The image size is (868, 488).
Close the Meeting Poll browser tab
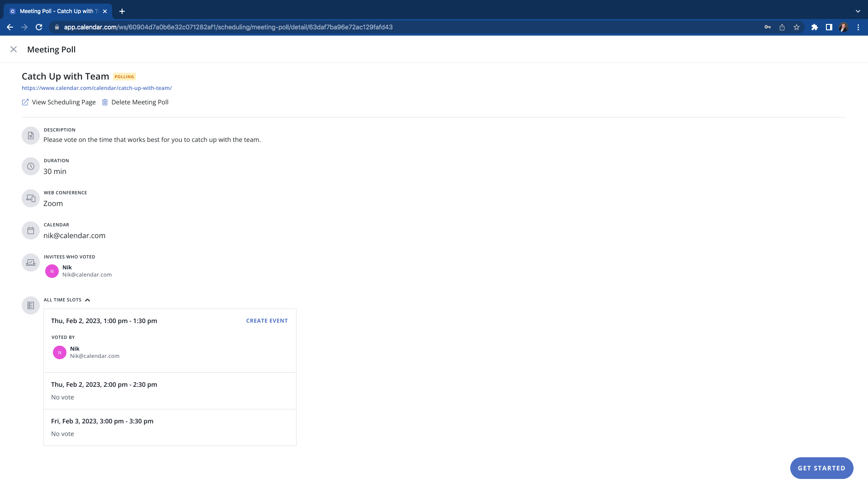click(x=105, y=11)
